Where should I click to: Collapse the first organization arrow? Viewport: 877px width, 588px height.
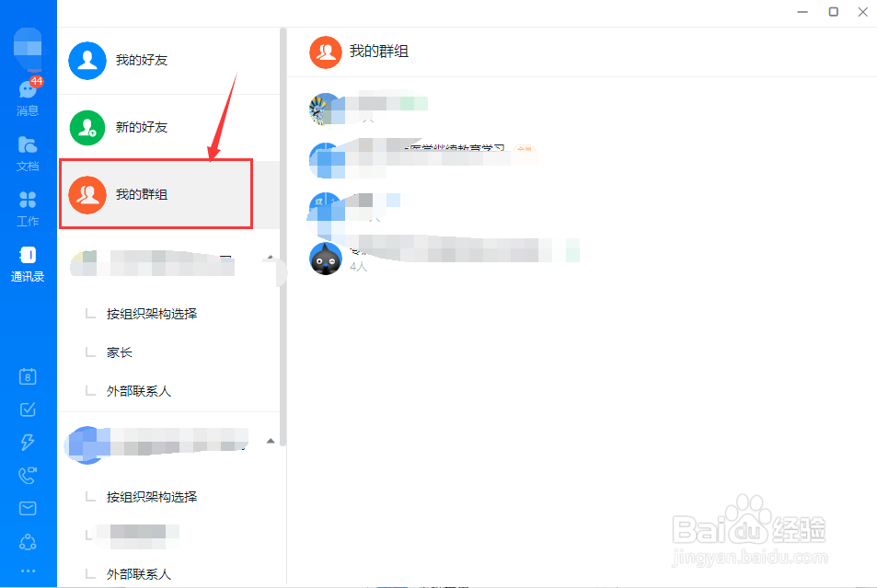[271, 258]
